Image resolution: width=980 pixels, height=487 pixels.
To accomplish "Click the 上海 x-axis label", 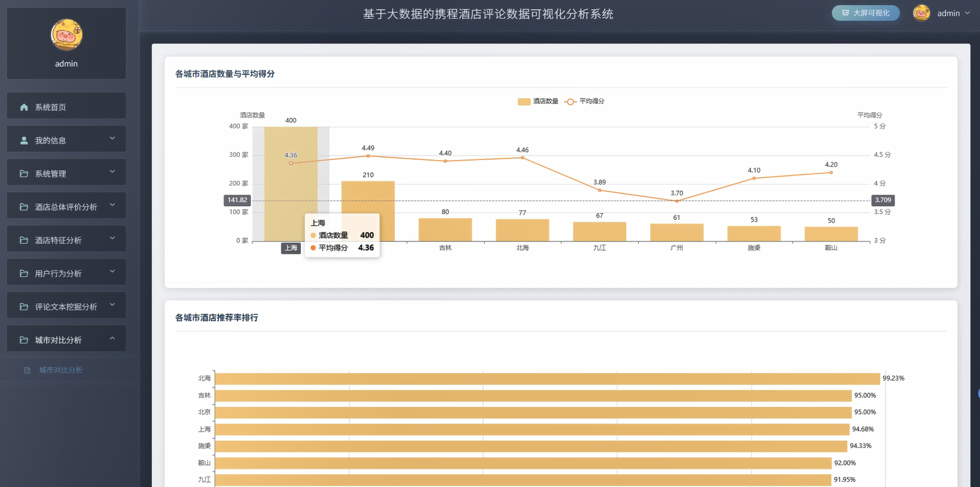I will point(291,248).
